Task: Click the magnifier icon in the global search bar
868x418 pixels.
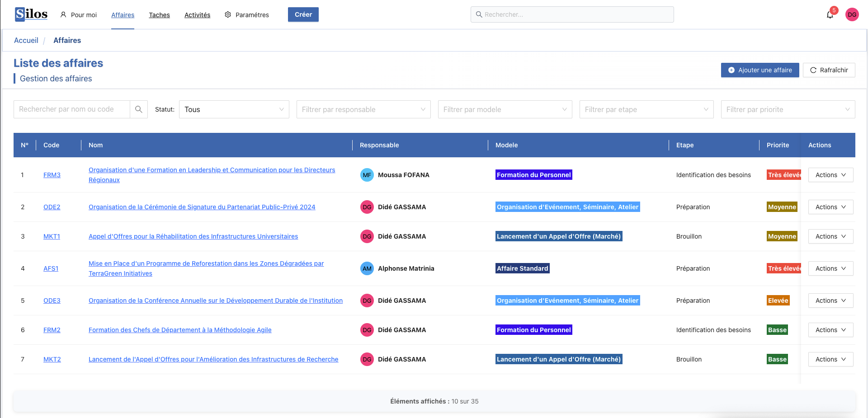Action: pyautogui.click(x=479, y=14)
